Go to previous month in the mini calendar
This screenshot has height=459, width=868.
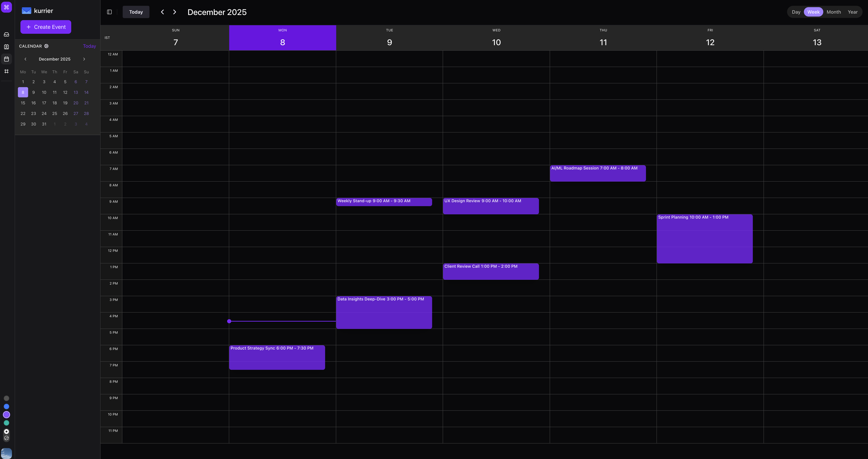point(26,59)
